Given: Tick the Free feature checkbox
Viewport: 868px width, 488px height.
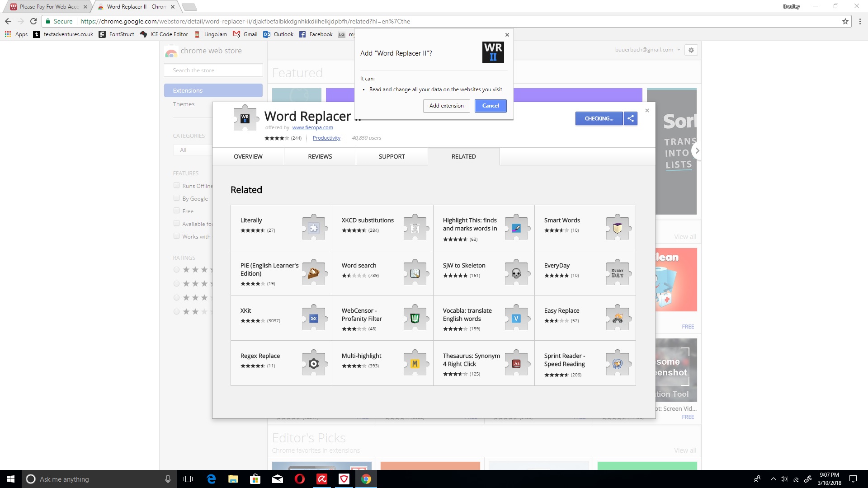Looking at the screenshot, I should point(176,211).
